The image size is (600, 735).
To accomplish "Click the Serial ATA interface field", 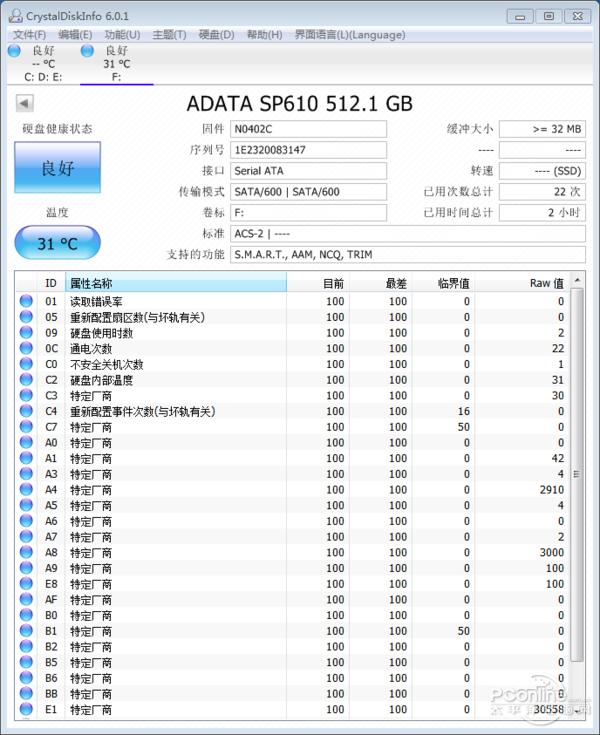I will tap(308, 171).
